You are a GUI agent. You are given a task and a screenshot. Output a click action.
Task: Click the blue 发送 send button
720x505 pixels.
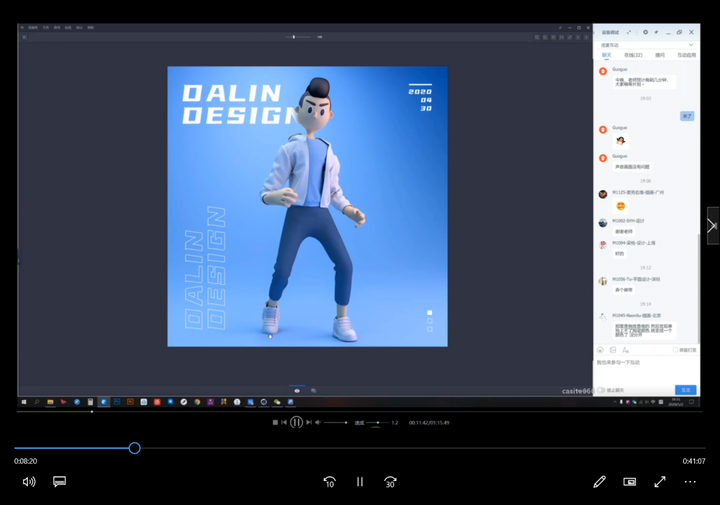click(686, 390)
